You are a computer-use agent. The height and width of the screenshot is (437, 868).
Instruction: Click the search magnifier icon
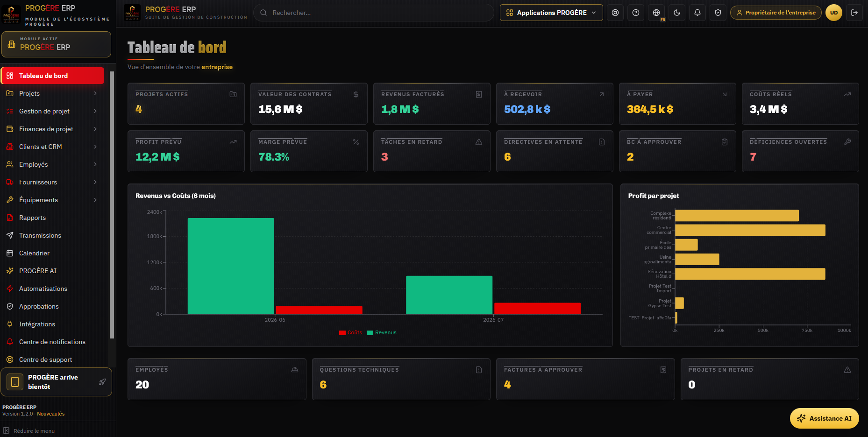click(263, 13)
